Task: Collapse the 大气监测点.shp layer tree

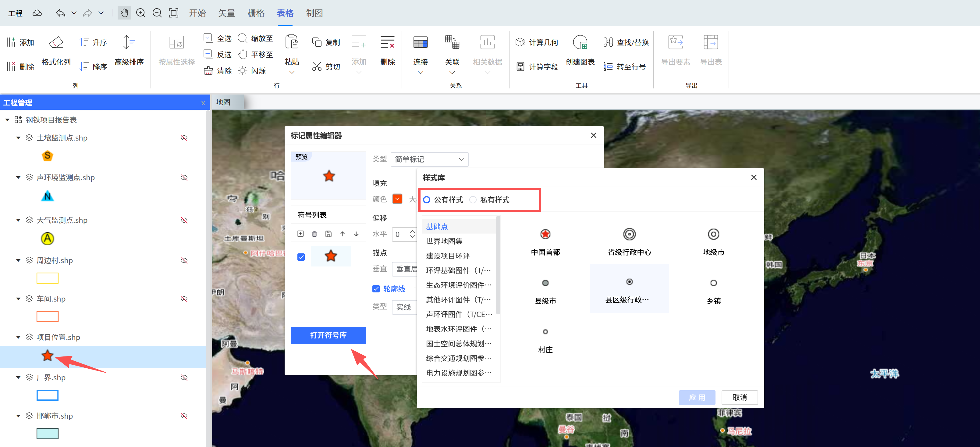Action: pos(18,220)
